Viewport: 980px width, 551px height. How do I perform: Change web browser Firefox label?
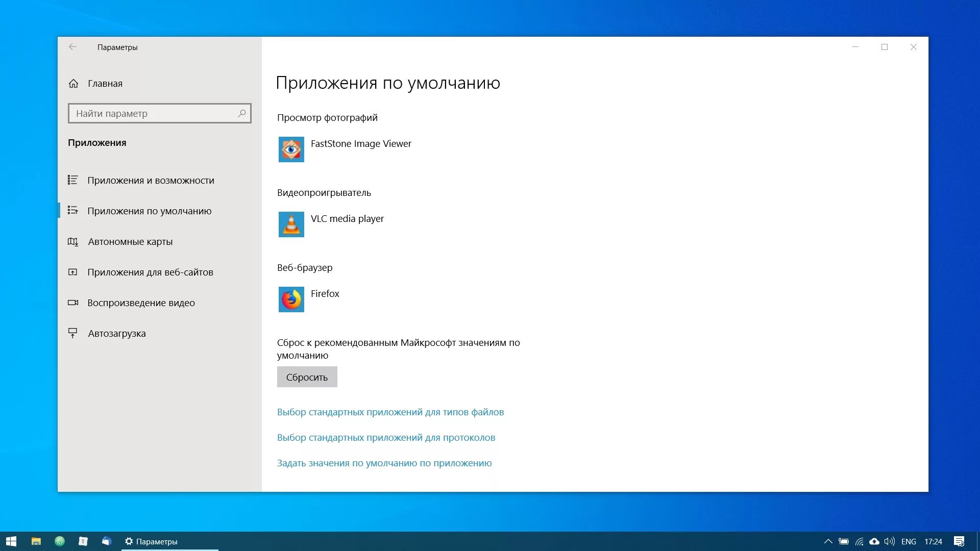click(x=325, y=294)
